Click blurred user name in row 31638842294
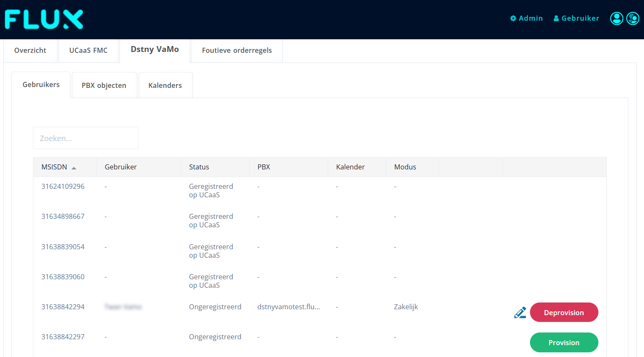The height and width of the screenshot is (357, 644). [123, 307]
